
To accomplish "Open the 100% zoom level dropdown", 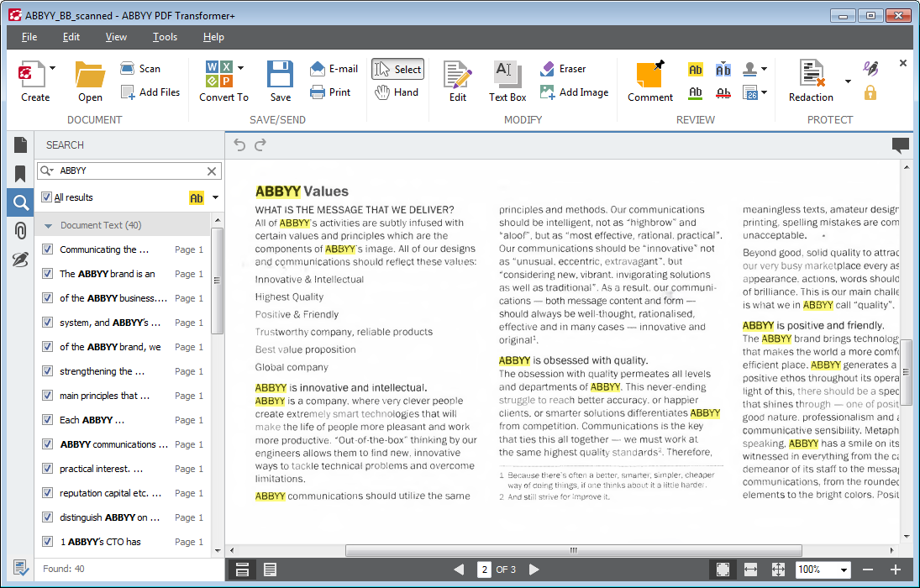I will [x=844, y=570].
